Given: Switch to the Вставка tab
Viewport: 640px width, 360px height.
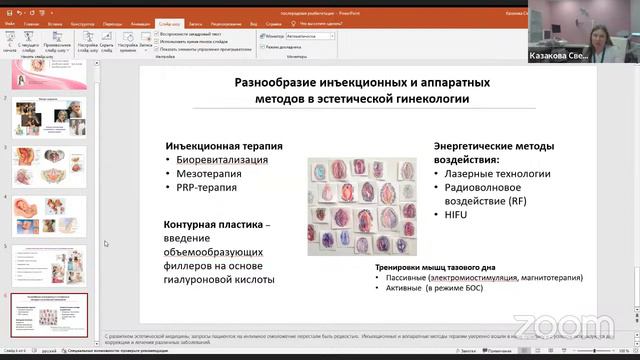Looking at the screenshot, I should (55, 24).
